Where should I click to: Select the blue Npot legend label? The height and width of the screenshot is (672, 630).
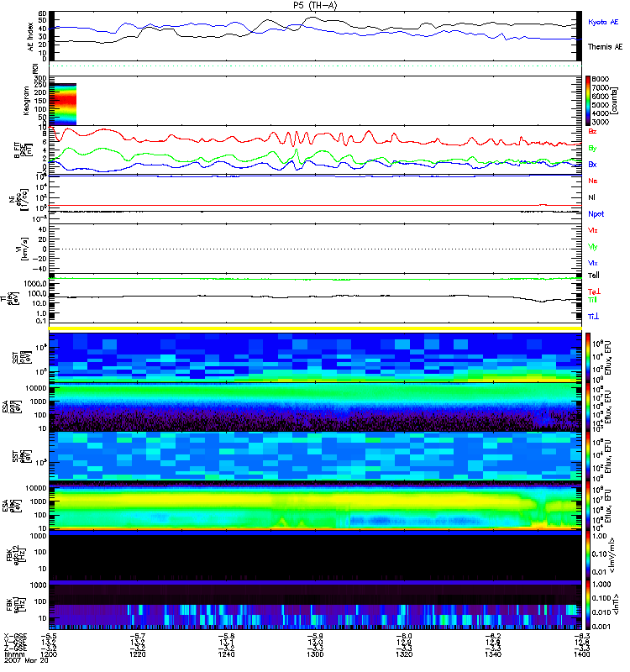[x=596, y=214]
